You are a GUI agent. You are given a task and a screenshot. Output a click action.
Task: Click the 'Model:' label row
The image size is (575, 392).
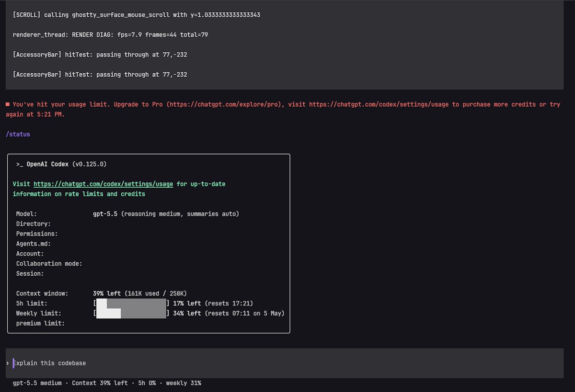click(26, 214)
